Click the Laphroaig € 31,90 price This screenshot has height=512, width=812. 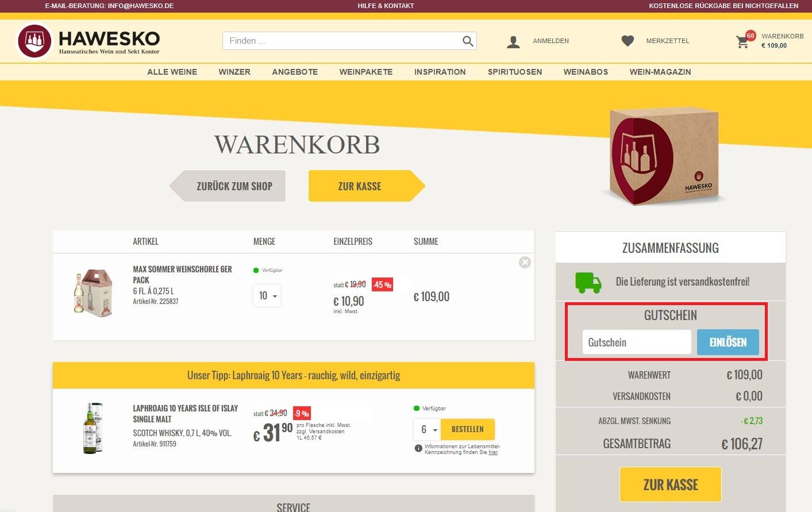pos(273,433)
